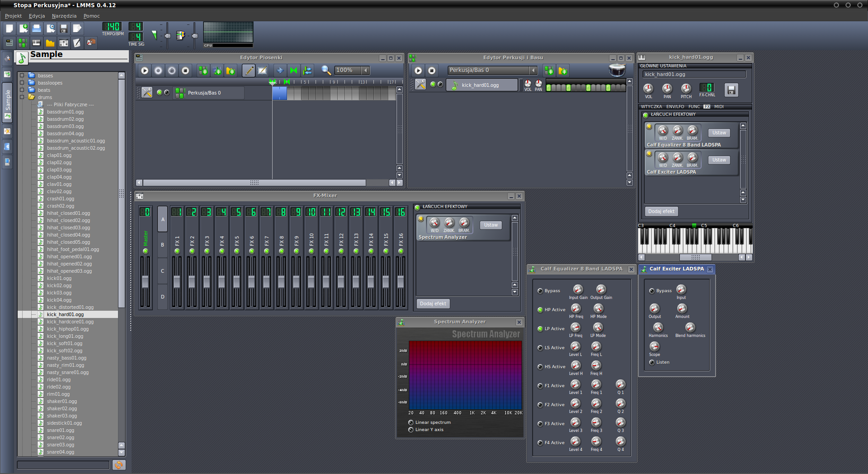Enable Listen in Calf Exciter LADSPA

tap(652, 362)
